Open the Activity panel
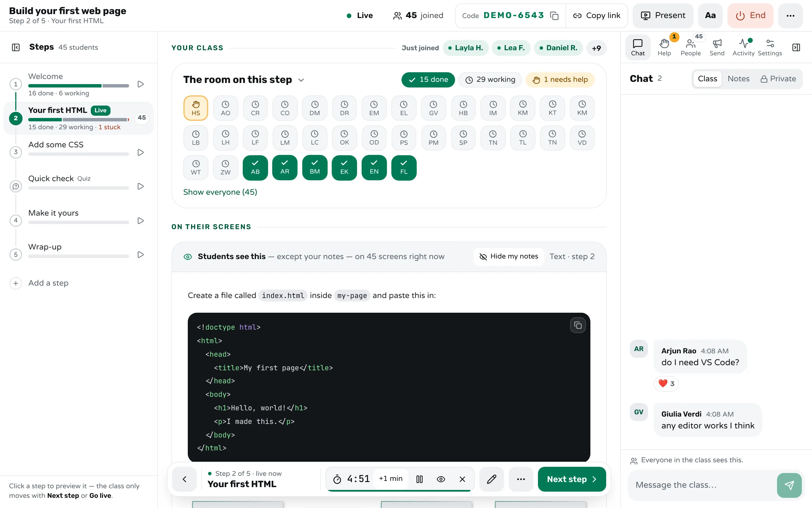Viewport: 812px width, 508px height. [743, 47]
